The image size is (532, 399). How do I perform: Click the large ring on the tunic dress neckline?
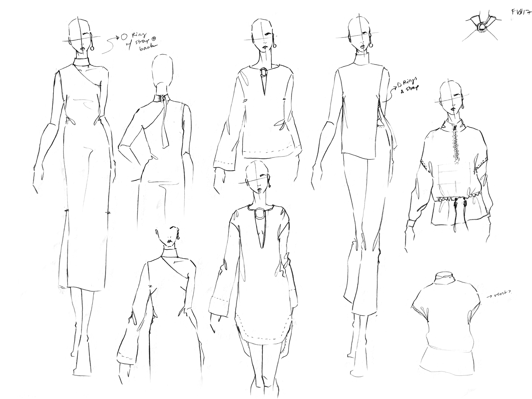tap(260, 214)
